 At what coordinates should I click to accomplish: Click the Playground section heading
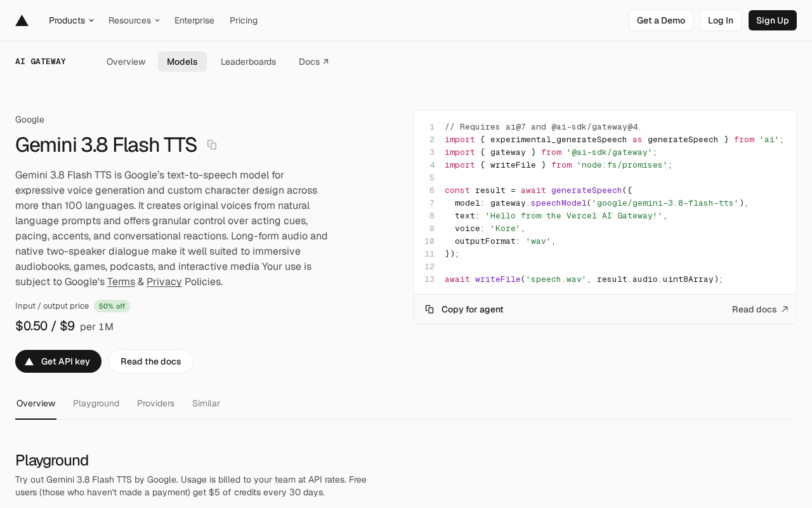(52, 460)
